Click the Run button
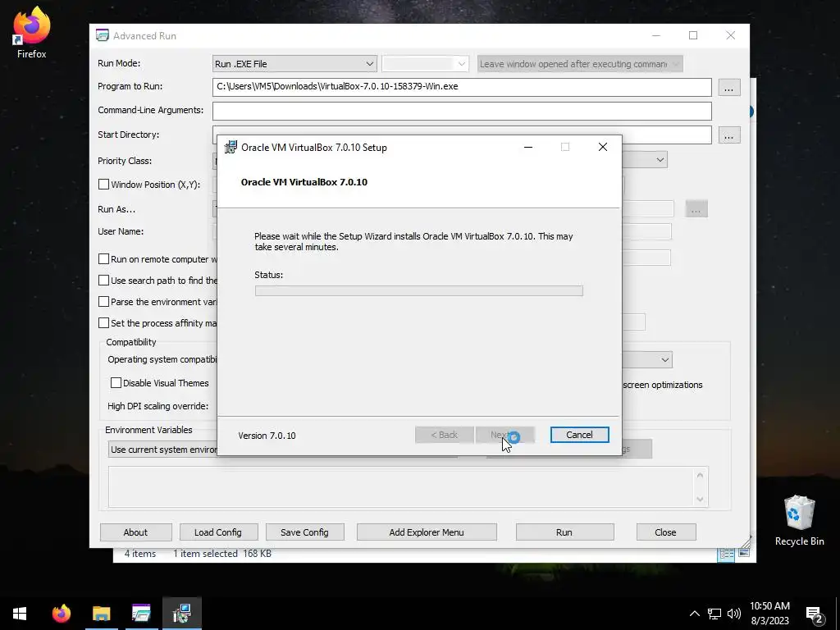This screenshot has width=840, height=630. point(564,532)
